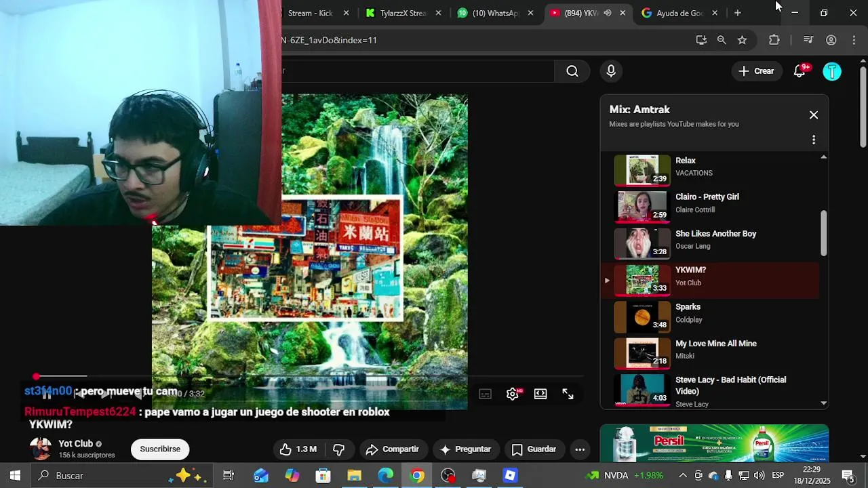Click Suscribirse to subscribe to Yot Club
The image size is (868, 488).
pos(160,449)
